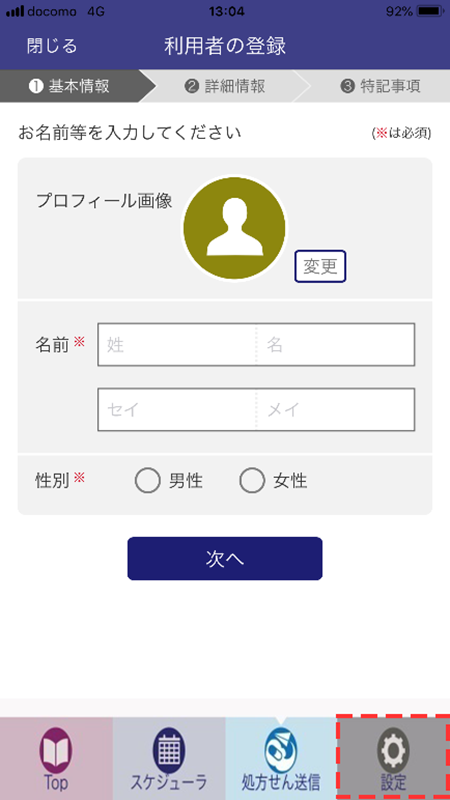Tap the olive profile avatar image
This screenshot has width=450, height=800.
(x=235, y=228)
